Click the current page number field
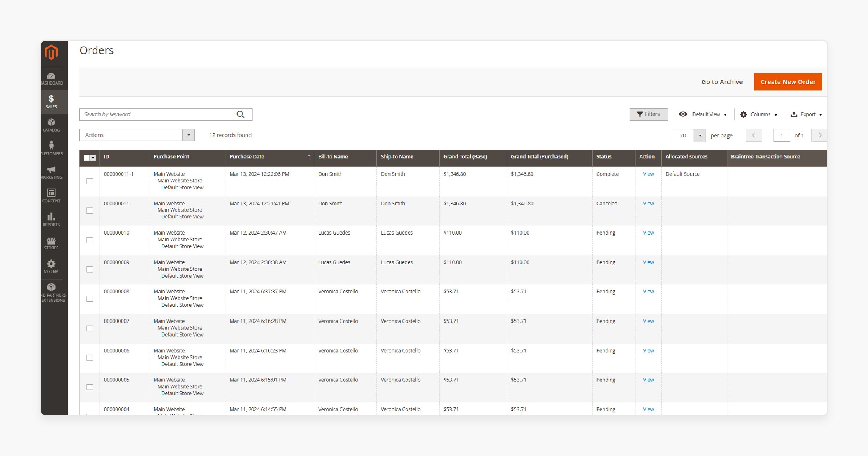 (782, 136)
